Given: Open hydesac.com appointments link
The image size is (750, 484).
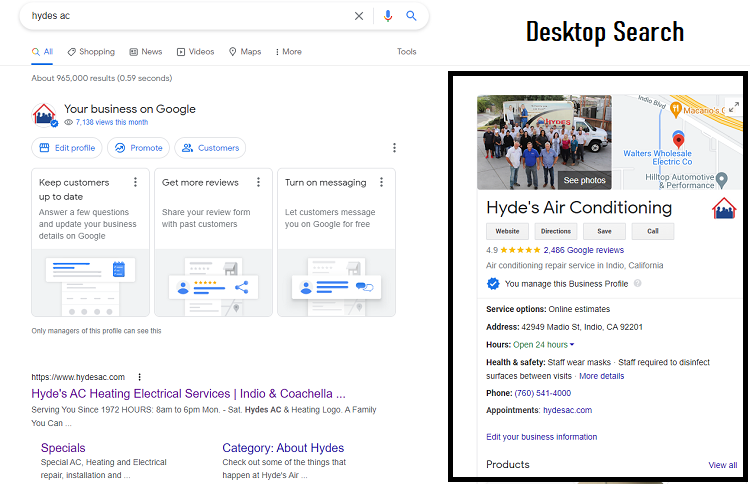Looking at the screenshot, I should (568, 410).
